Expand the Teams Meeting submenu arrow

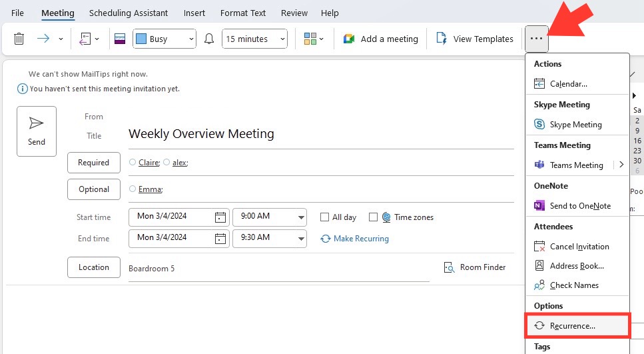click(x=621, y=165)
